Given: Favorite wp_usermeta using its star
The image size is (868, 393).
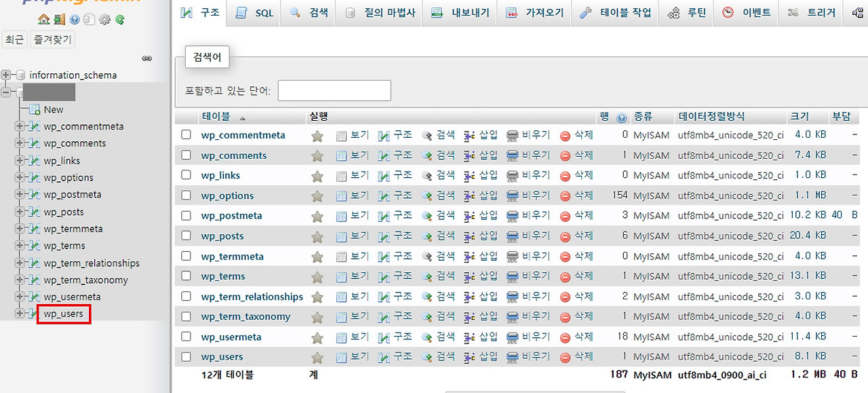Looking at the screenshot, I should click(x=317, y=337).
